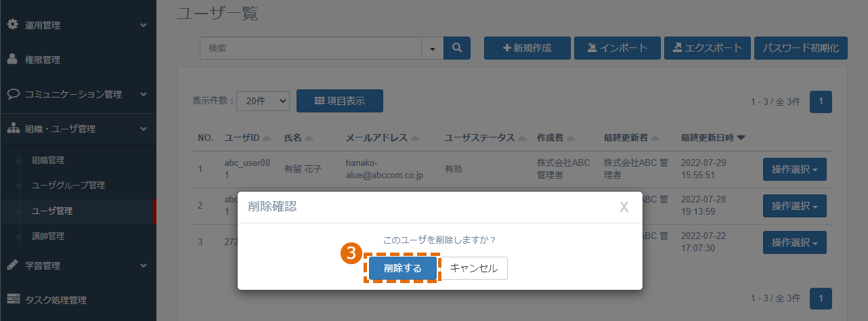Open 操作選択 dropdown for 有留 花子 row
This screenshot has width=868, height=321.
tap(795, 169)
